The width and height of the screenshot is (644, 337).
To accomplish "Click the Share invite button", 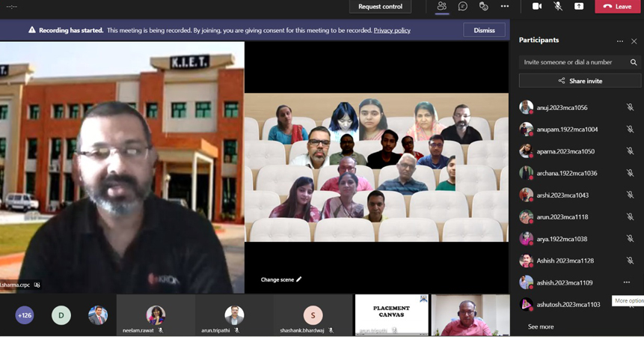I will click(580, 81).
